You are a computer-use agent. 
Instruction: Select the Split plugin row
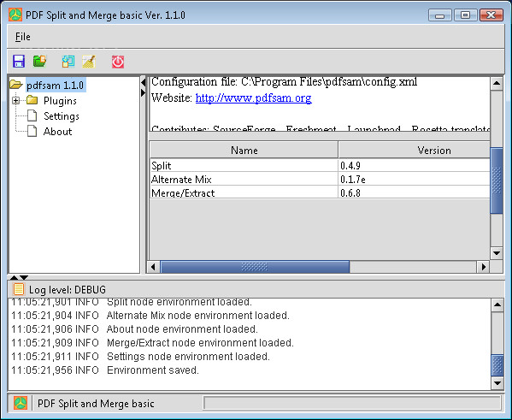(x=320, y=165)
